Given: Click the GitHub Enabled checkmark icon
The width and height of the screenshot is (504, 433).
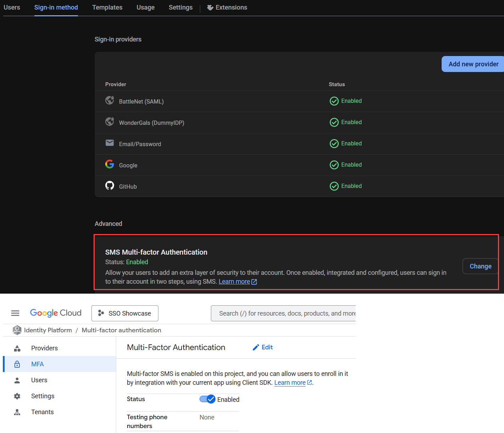Looking at the screenshot, I should 334,186.
